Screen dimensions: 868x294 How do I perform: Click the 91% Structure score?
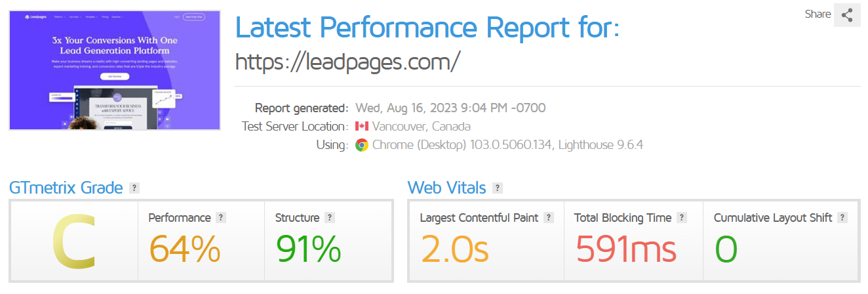pos(308,249)
